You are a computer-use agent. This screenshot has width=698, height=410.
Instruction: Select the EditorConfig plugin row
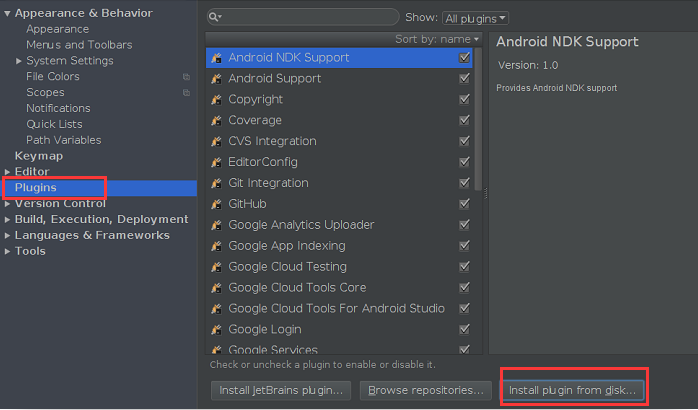[339, 162]
